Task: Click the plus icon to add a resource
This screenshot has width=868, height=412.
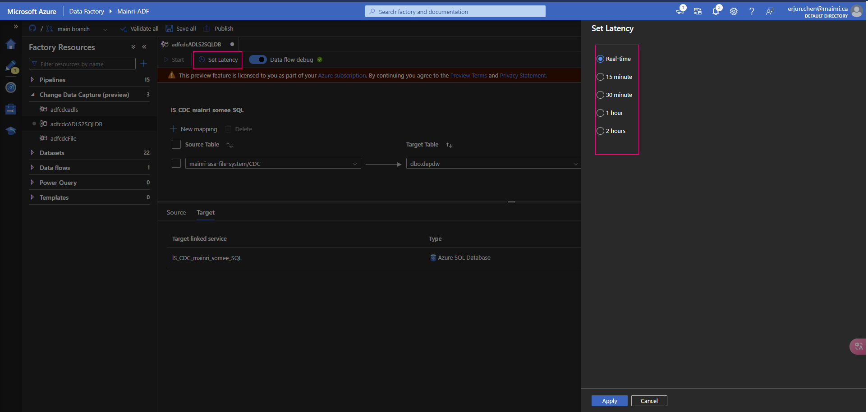Action: [144, 64]
